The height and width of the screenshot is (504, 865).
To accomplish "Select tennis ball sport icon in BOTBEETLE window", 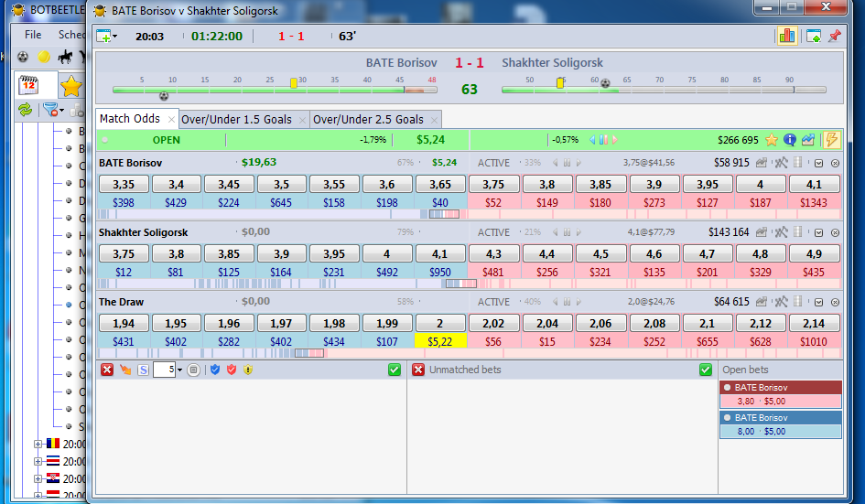I will [44, 56].
